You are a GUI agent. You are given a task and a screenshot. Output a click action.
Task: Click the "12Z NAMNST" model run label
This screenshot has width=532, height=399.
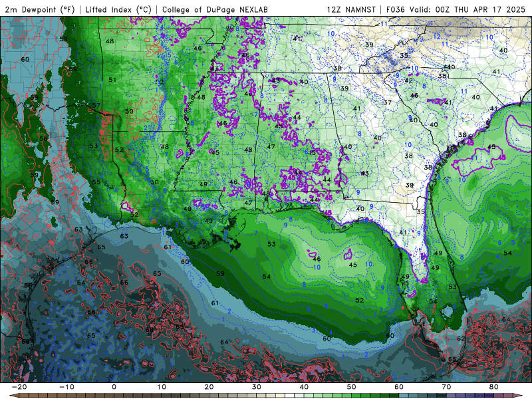(351, 9)
